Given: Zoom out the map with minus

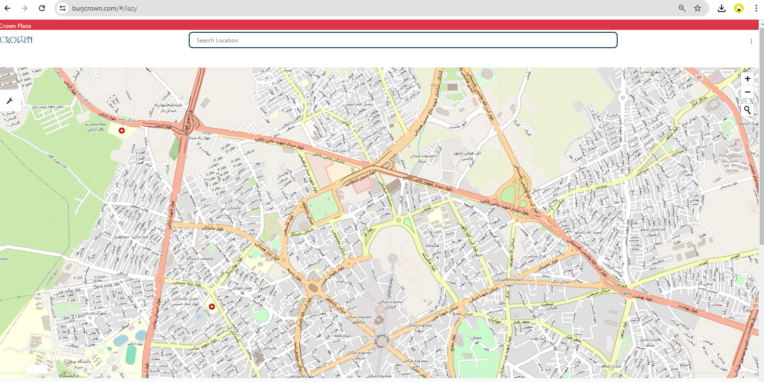Looking at the screenshot, I should (747, 92).
